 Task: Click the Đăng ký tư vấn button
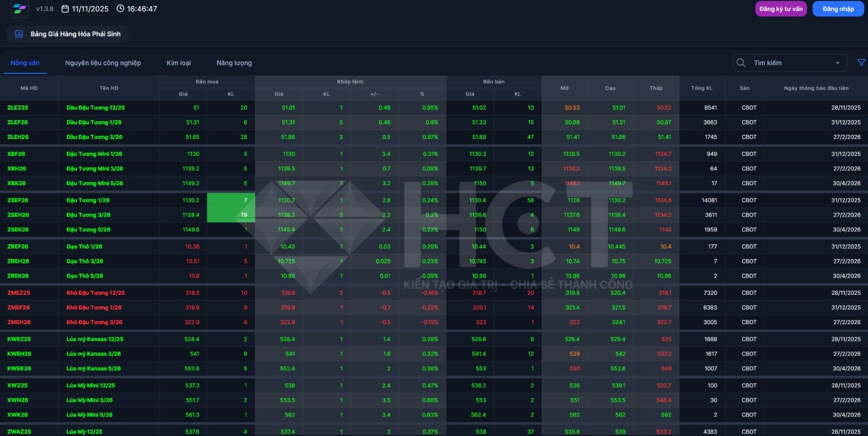[x=781, y=9]
